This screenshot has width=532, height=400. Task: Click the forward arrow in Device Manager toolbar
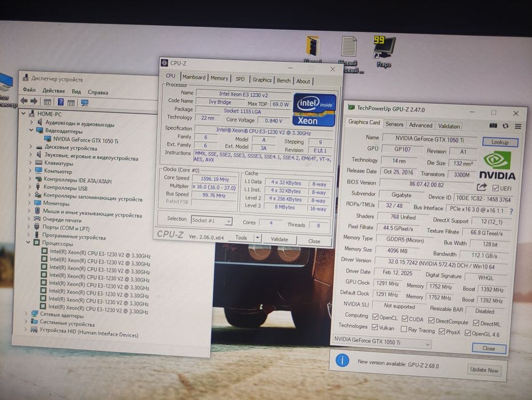34,101
